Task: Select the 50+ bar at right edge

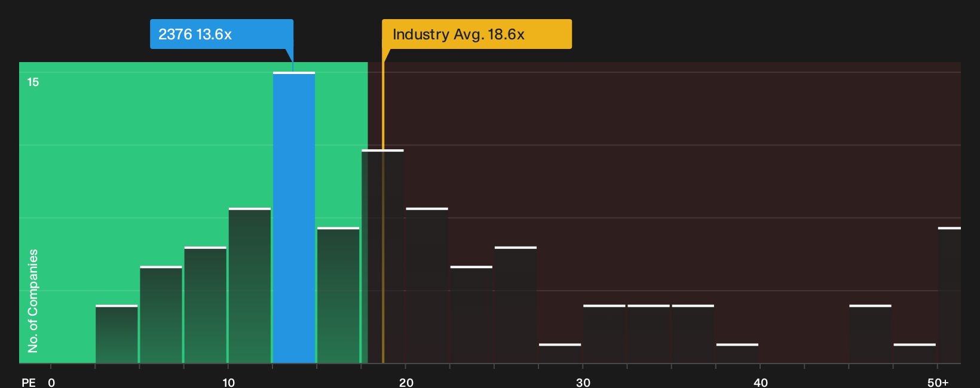Action: (950, 295)
